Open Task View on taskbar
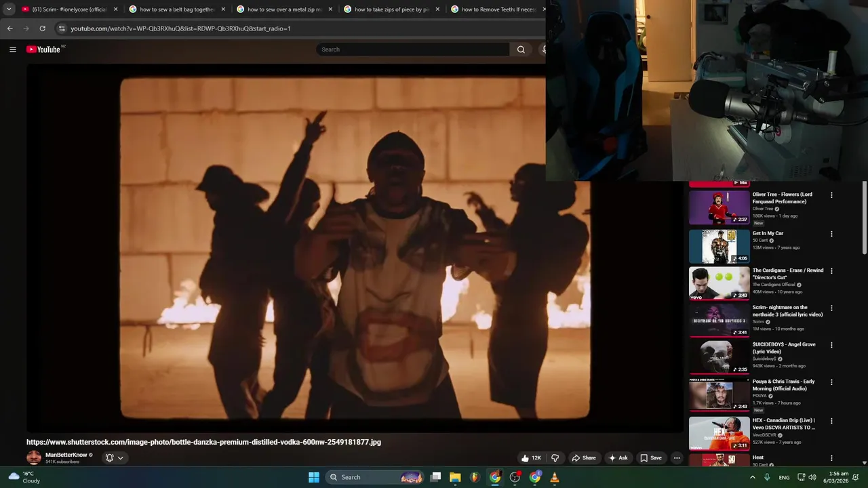 click(x=436, y=477)
